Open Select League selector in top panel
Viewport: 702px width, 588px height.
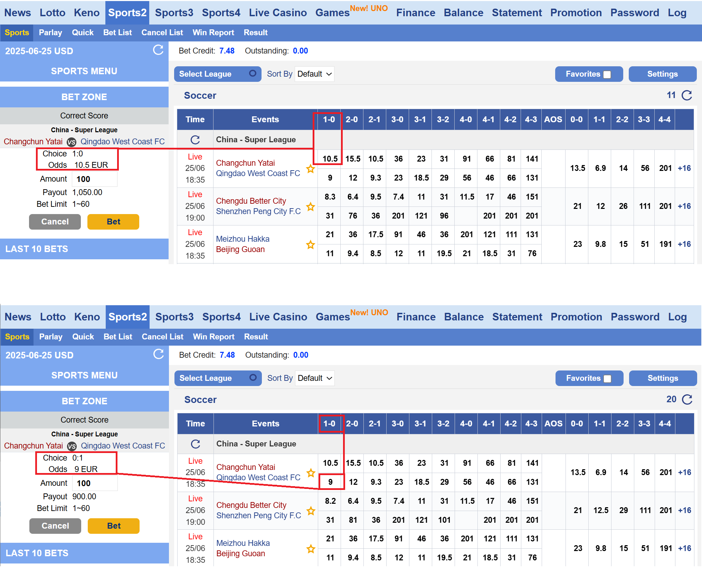click(x=218, y=74)
